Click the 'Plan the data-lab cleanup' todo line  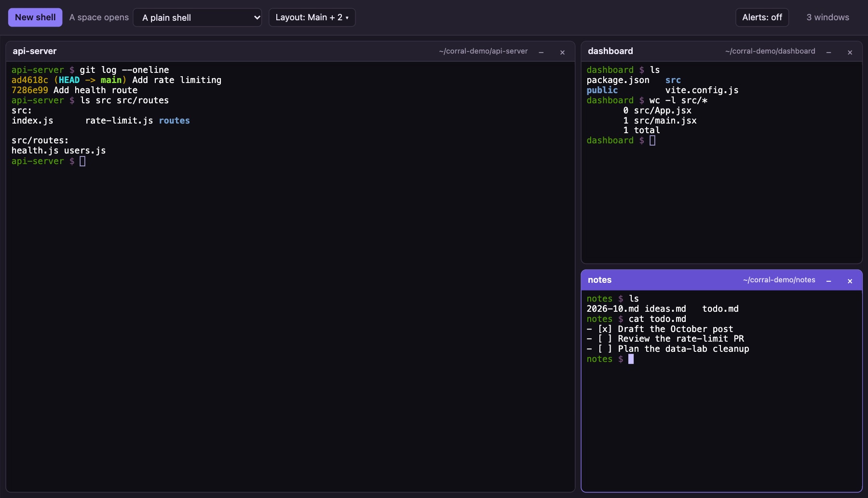[x=668, y=349]
